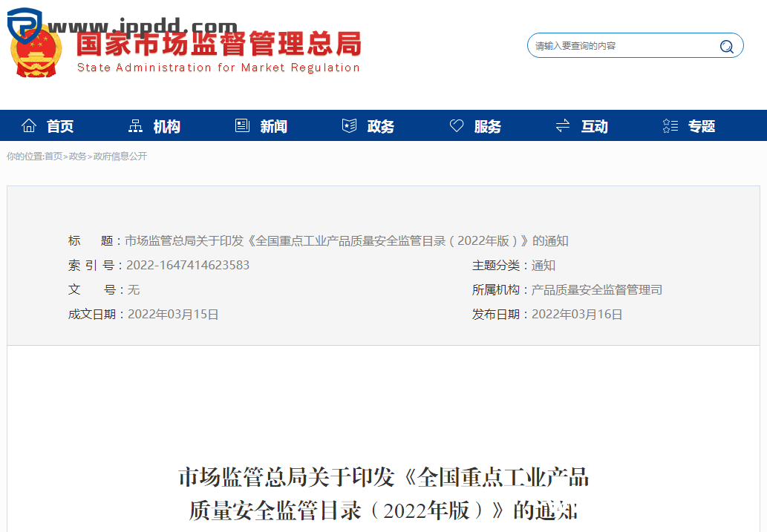
Task: Click the magnifier search icon
Action: [x=725, y=45]
